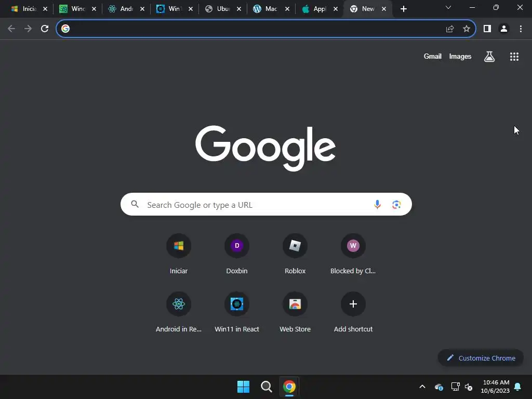The width and height of the screenshot is (532, 399).
Task: Click the muted volume tray icon
Action: point(469,387)
